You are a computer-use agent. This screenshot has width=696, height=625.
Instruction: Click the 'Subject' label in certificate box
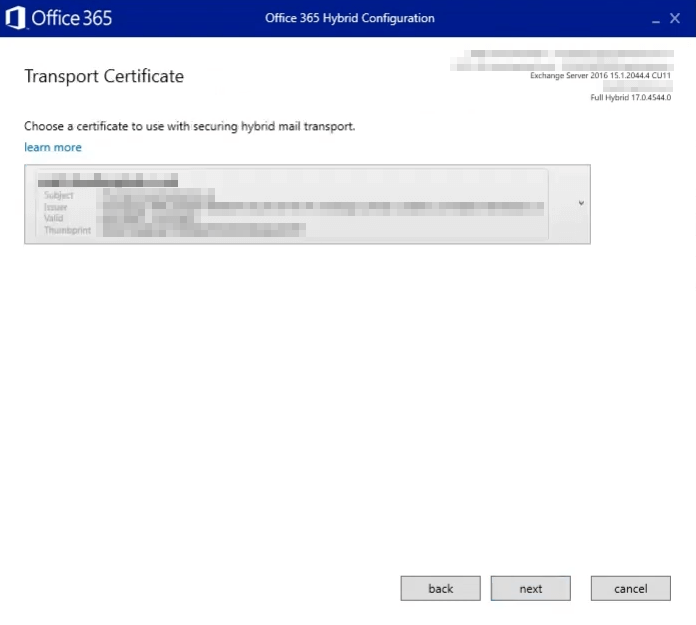pos(59,195)
